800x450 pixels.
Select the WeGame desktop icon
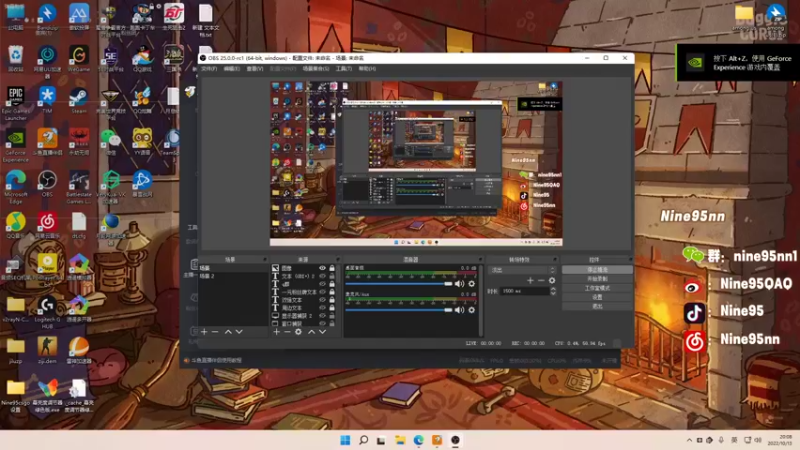pyautogui.click(x=79, y=58)
